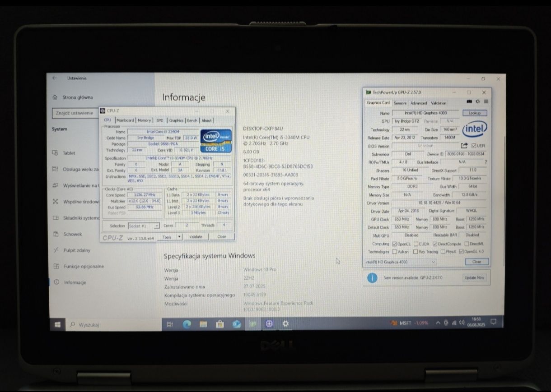Viewport: 551px width, 392px height.
Task: Click the blue info icon in GPU-Z update bar
Action: (372, 278)
